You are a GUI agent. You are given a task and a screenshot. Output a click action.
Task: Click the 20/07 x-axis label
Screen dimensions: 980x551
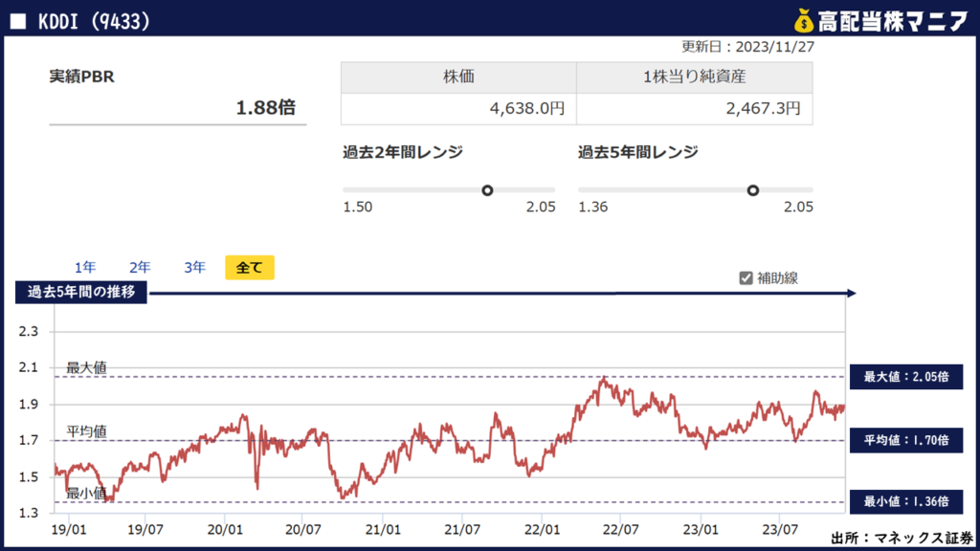click(x=303, y=530)
